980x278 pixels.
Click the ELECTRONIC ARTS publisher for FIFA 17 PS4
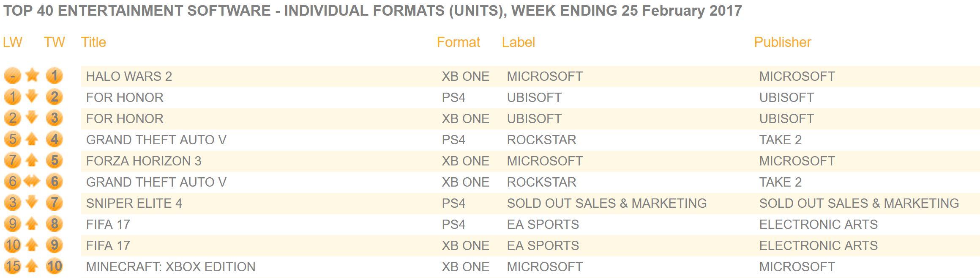(818, 224)
